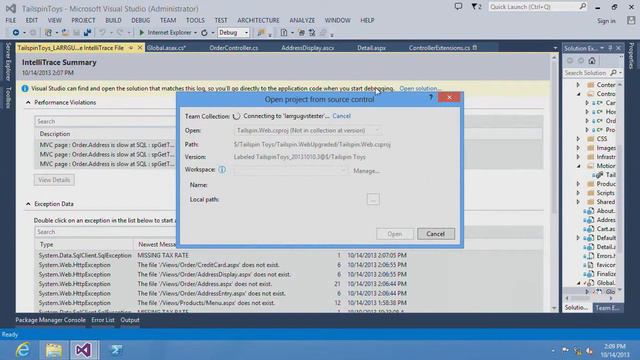Pin the IntelliTrace File tab

point(131,48)
